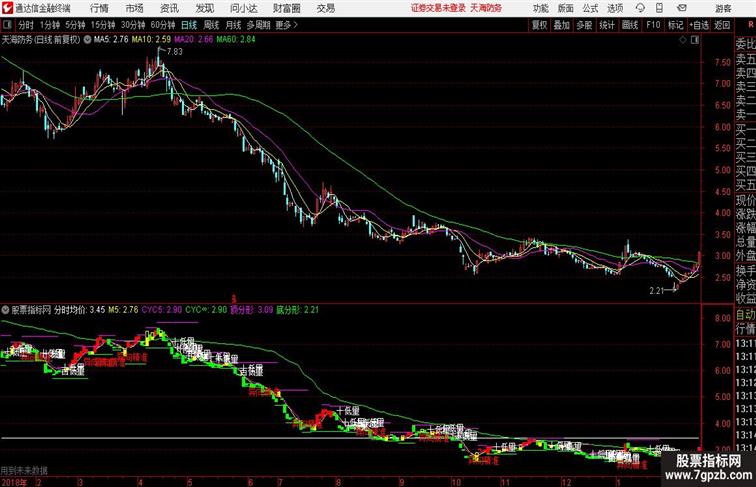Open the 财富圈 menu

pyautogui.click(x=286, y=8)
